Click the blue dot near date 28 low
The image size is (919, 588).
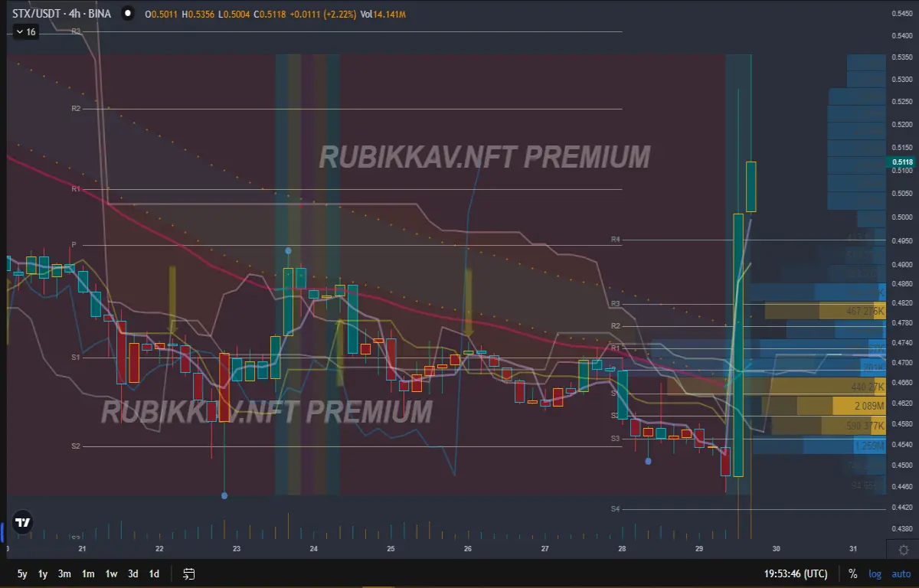pos(648,461)
